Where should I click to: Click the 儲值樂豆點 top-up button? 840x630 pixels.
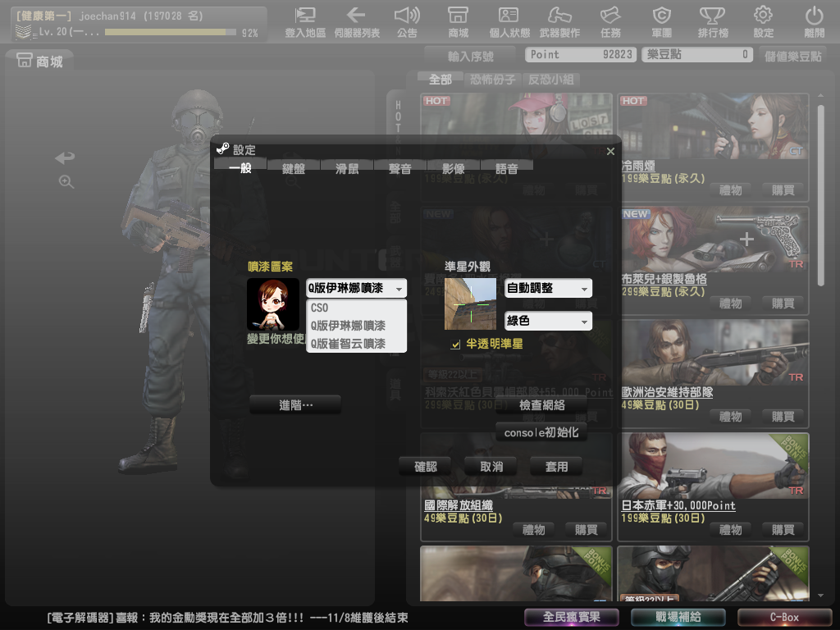(793, 56)
